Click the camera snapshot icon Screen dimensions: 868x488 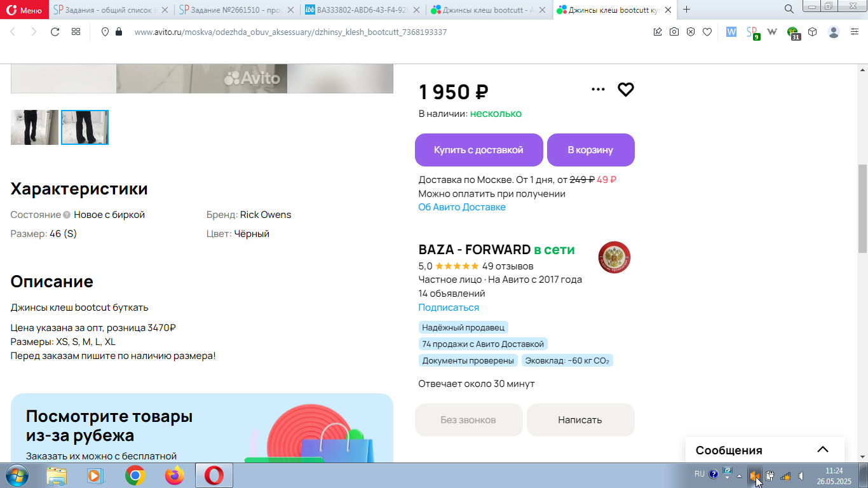tap(674, 32)
